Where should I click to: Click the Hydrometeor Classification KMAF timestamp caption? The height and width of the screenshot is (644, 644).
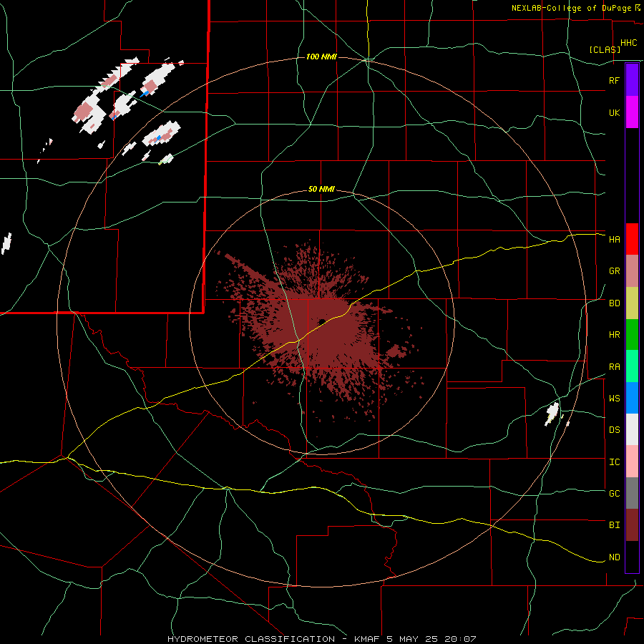pos(321,639)
